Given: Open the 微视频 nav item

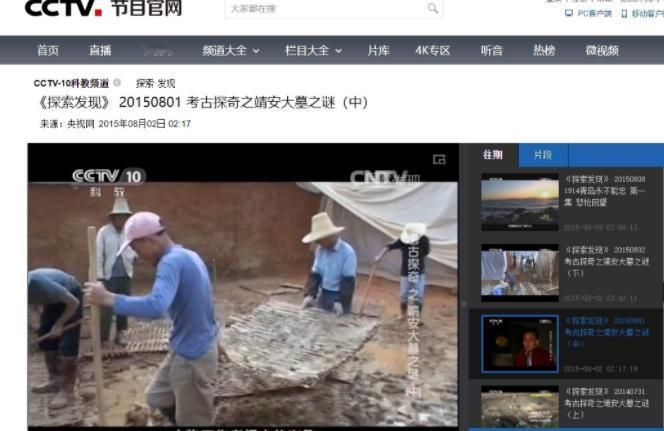Looking at the screenshot, I should (602, 50).
